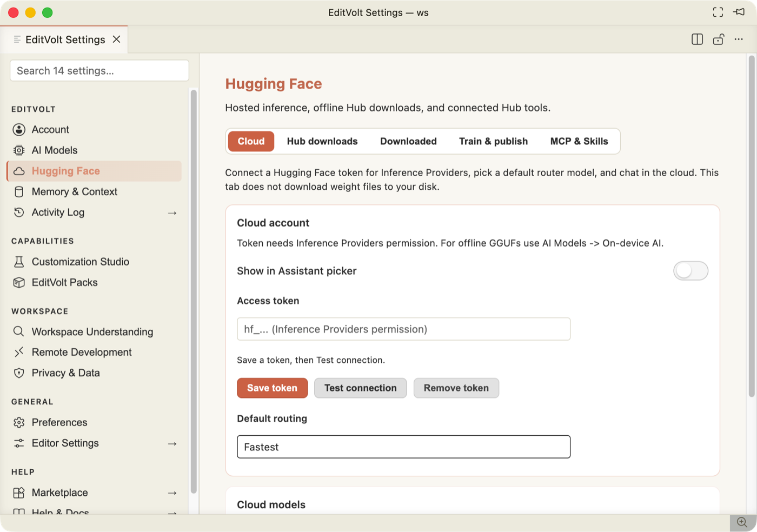This screenshot has width=757, height=532.
Task: Switch to the Cloud tab
Action: (x=251, y=142)
